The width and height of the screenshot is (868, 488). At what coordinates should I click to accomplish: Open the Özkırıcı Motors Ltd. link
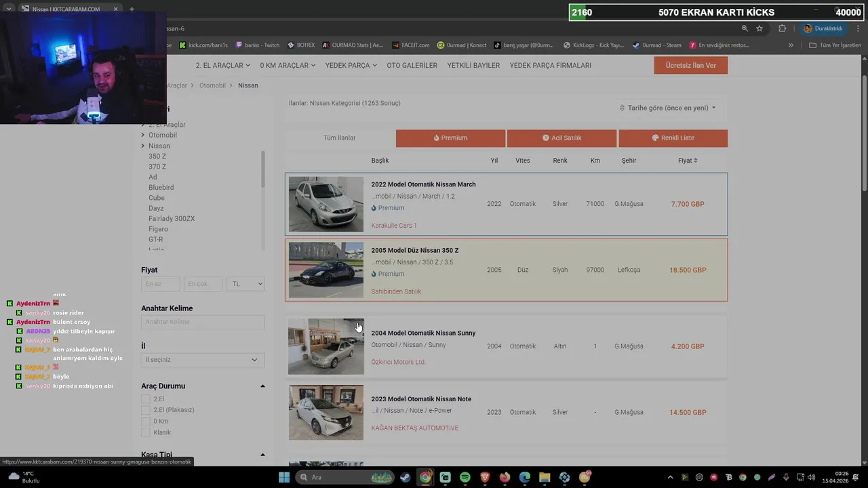pos(398,362)
